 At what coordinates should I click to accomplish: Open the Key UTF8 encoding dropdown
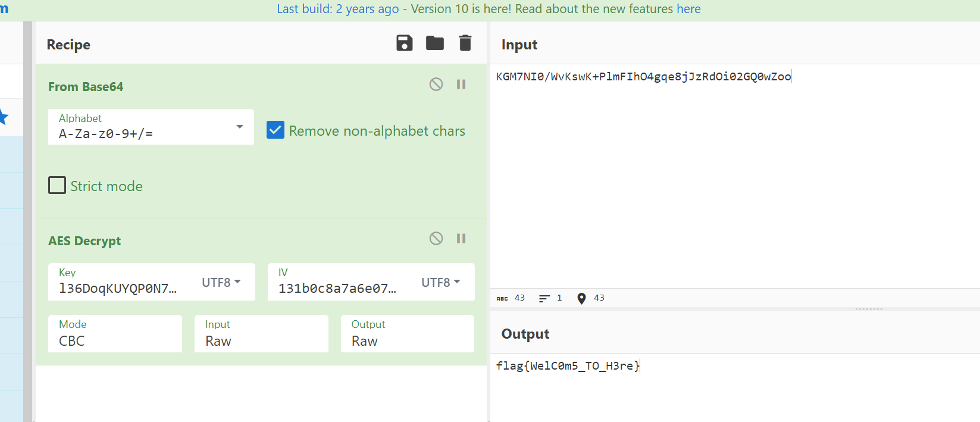(221, 282)
